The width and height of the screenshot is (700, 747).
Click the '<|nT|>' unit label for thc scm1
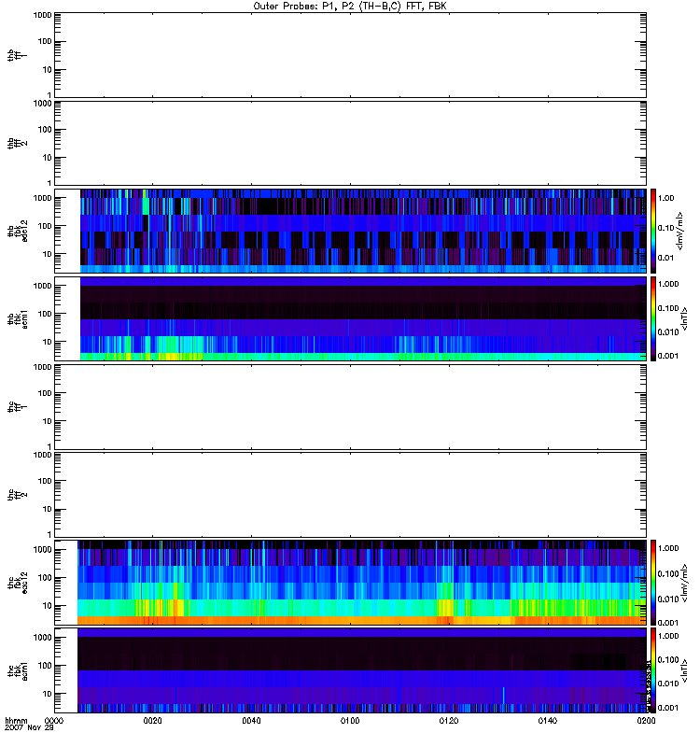tap(684, 670)
